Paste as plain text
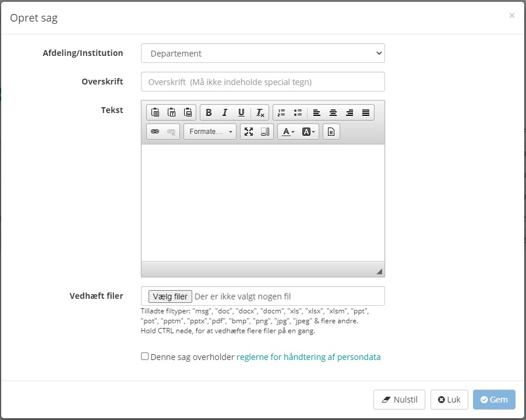The width and height of the screenshot is (526, 420). (x=172, y=113)
